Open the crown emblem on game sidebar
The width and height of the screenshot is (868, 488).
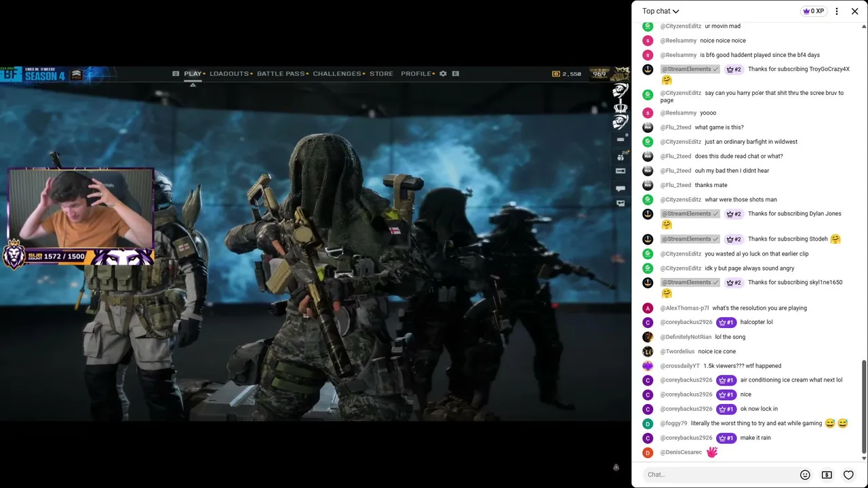[620, 106]
